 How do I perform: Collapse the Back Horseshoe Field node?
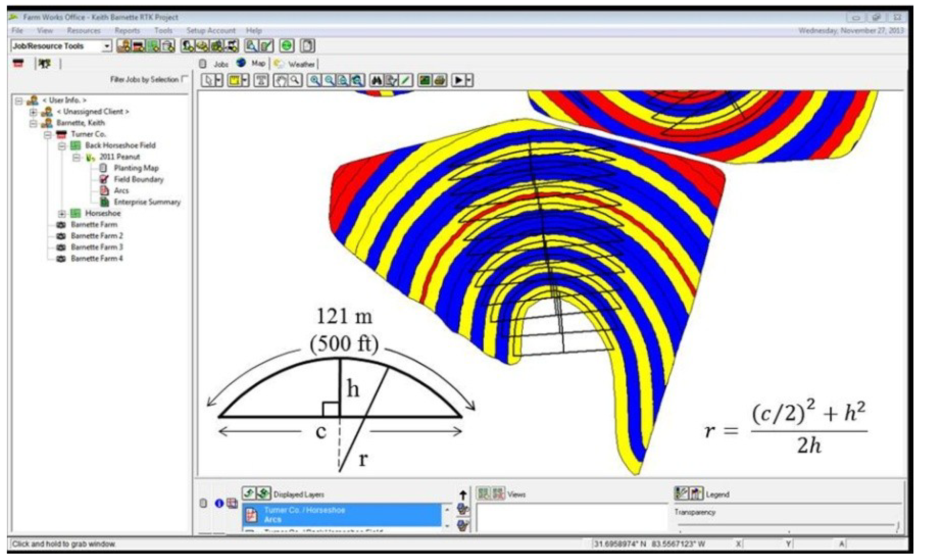coord(62,146)
